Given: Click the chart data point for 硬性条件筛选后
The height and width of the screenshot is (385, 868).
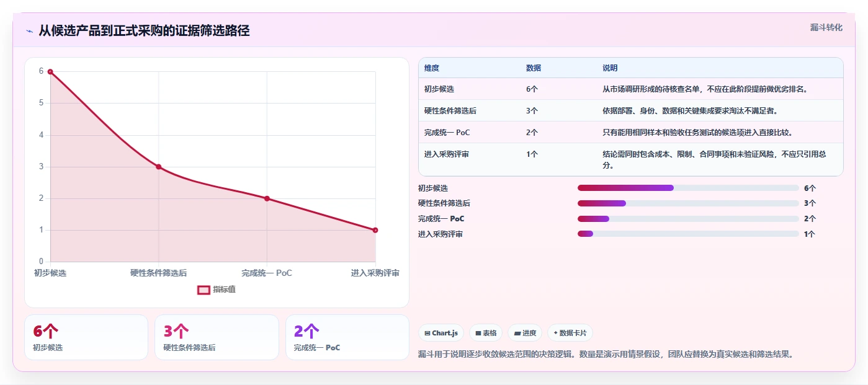Looking at the screenshot, I should tap(159, 167).
